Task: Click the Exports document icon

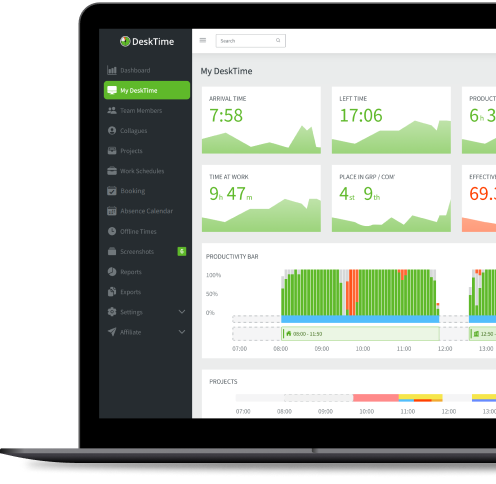Action: pyautogui.click(x=112, y=292)
